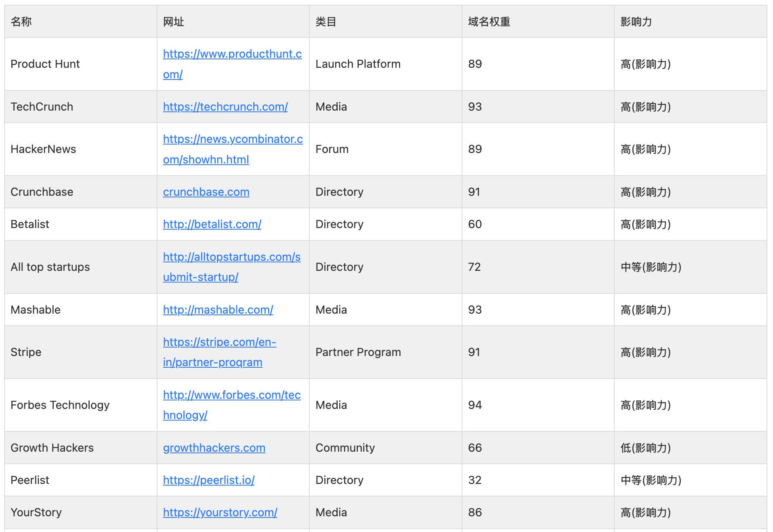The width and height of the screenshot is (773, 532).
Task: Click the domain weight 72 cell
Action: [x=538, y=267]
